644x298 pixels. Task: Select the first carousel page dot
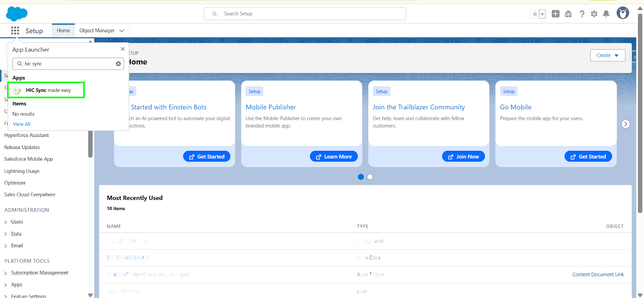(x=361, y=177)
